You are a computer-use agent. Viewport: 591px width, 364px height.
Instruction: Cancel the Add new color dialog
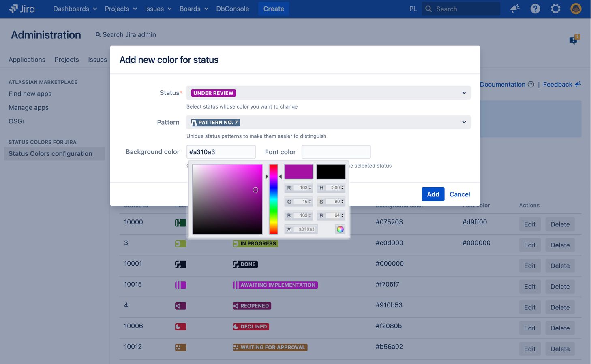tap(460, 194)
